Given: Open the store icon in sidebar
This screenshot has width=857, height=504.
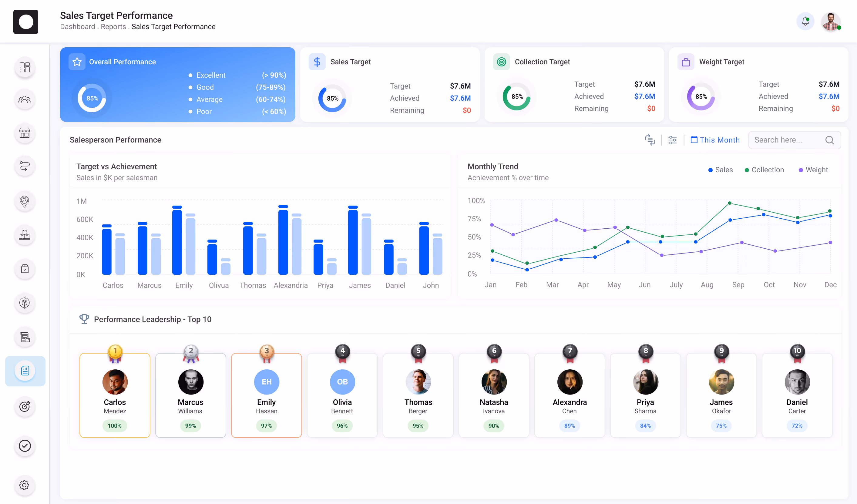Looking at the screenshot, I should (x=25, y=133).
